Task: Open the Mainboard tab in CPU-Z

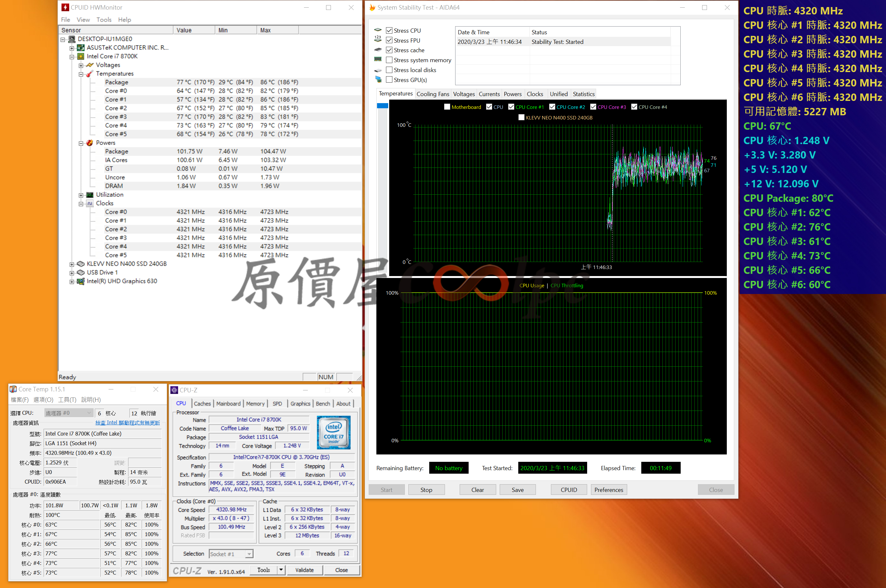Action: point(228,404)
